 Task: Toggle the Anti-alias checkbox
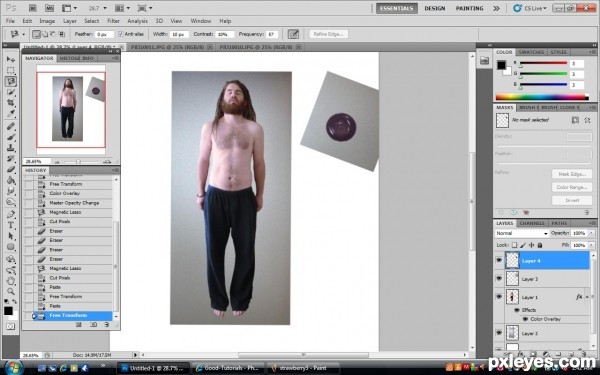[x=121, y=34]
